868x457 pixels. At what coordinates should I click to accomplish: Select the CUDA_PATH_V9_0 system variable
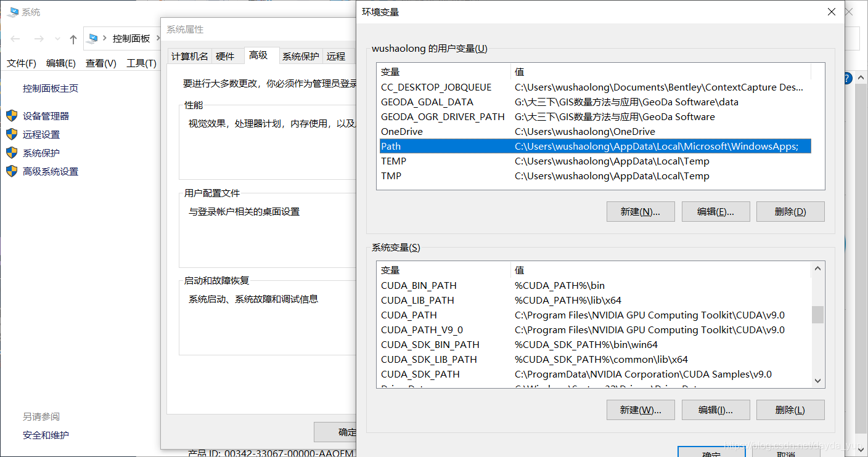pyautogui.click(x=595, y=330)
